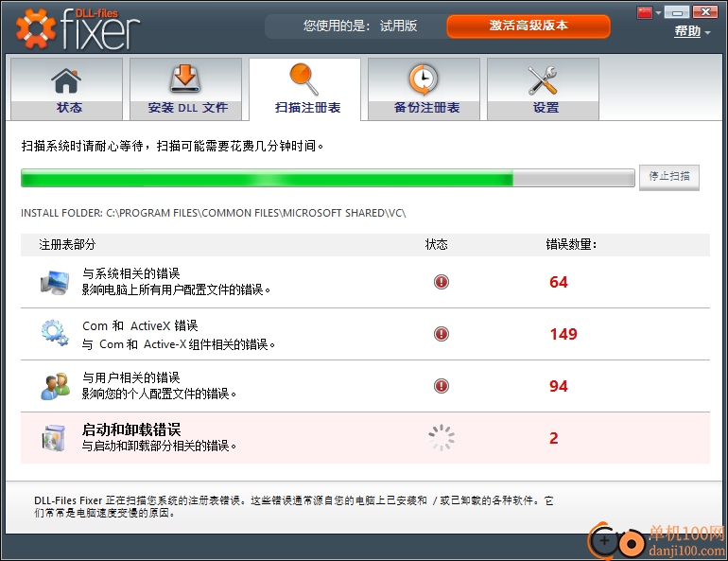Click the error count 94

click(x=559, y=386)
